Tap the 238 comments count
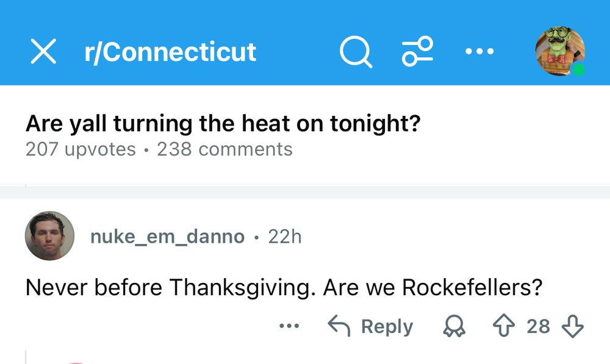The height and width of the screenshot is (364, 610). 224,149
